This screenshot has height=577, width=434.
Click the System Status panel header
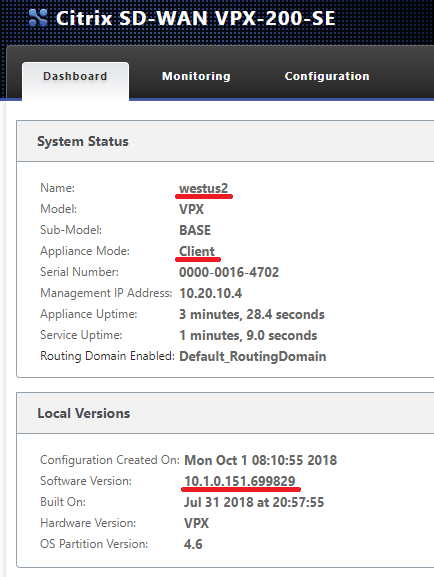[225, 141]
